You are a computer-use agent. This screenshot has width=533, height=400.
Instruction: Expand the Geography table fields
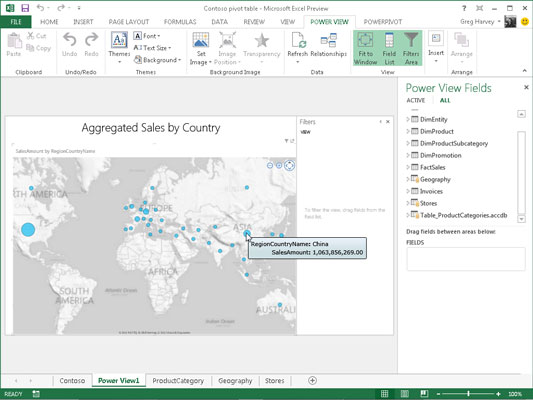pos(408,179)
